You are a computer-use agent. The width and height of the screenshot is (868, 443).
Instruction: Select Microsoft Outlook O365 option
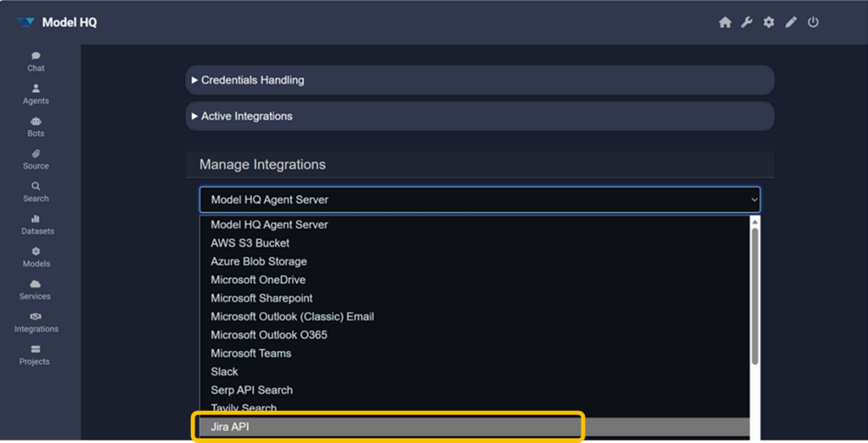tap(475, 335)
